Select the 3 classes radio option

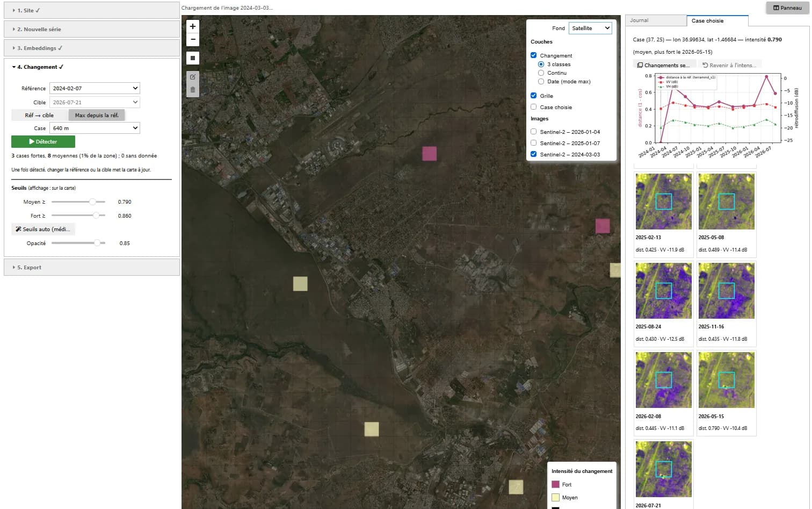point(541,64)
